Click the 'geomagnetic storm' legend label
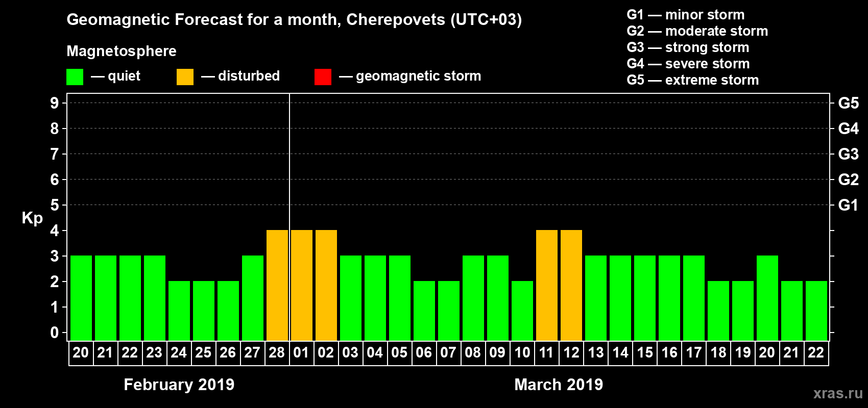The height and width of the screenshot is (408, 868). (419, 76)
